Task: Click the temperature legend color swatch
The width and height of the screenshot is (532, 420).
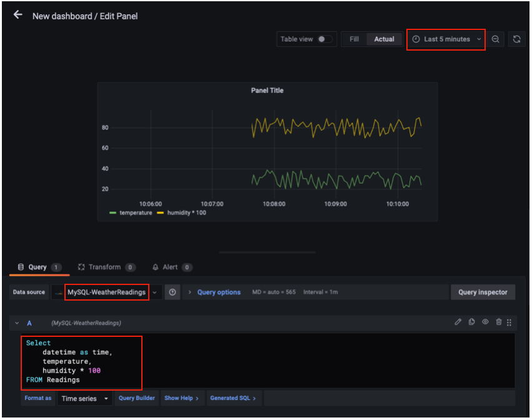Action: click(113, 212)
